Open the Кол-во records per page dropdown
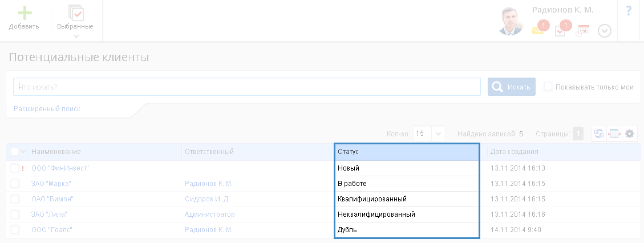The width and height of the screenshot is (644, 243). coord(438,133)
